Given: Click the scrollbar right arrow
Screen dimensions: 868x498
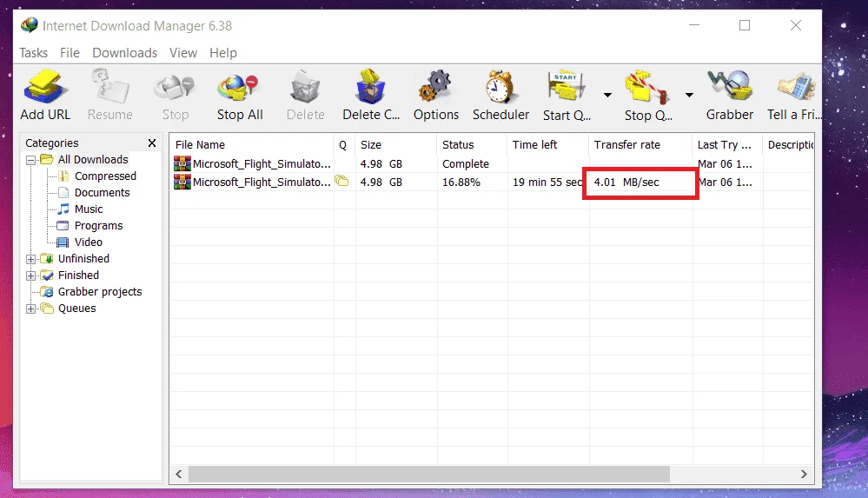Looking at the screenshot, I should 804,475.
